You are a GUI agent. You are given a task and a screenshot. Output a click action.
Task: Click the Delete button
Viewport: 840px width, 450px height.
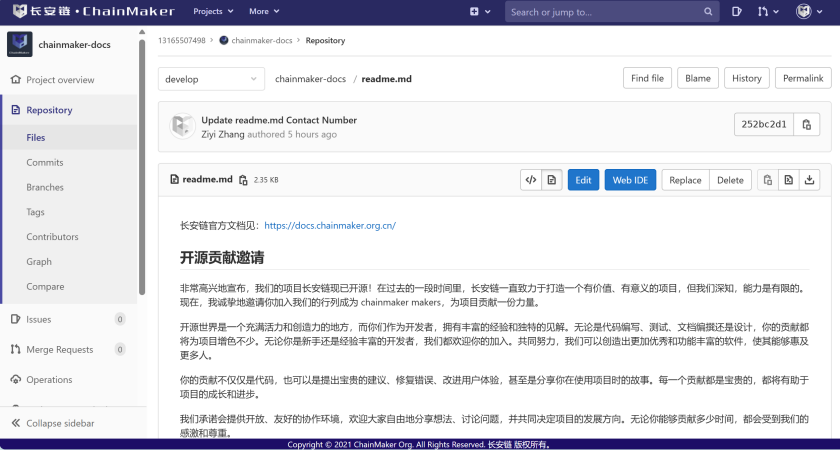coord(730,180)
